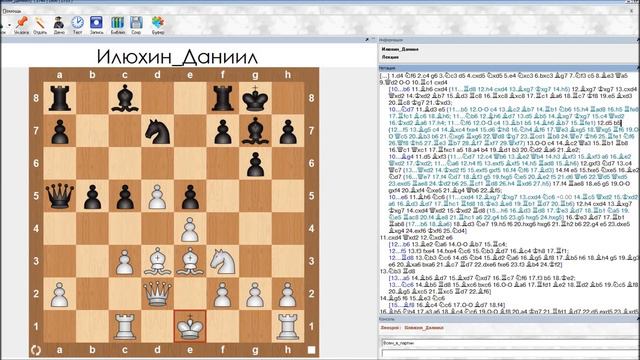This screenshot has width=640, height=360.
Task: Click the name in the Information panel
Action: pyautogui.click(x=400, y=49)
